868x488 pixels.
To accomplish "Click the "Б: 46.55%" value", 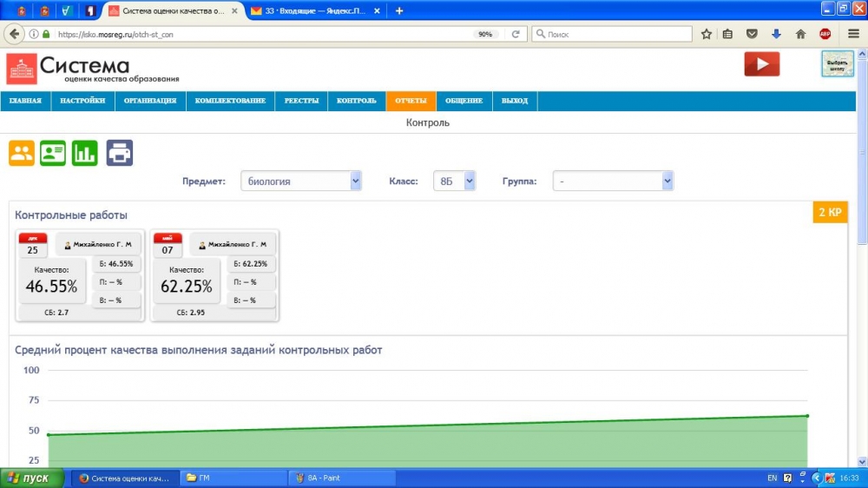I will pos(116,264).
